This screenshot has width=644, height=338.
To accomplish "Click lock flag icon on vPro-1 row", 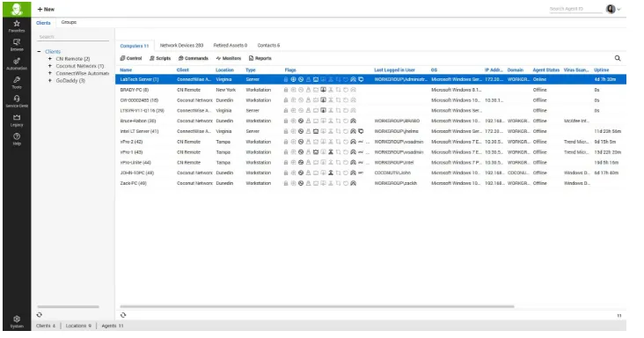I will tap(286, 152).
